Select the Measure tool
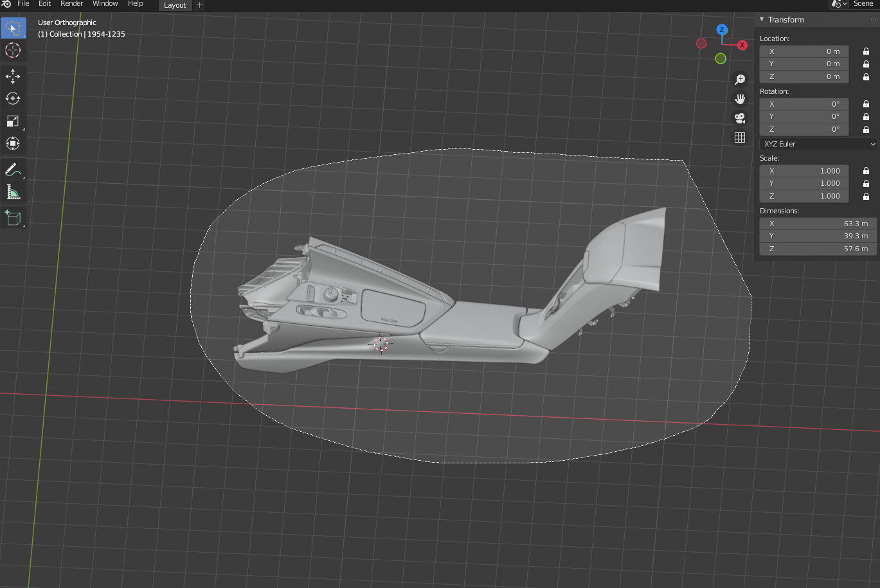The width and height of the screenshot is (880, 588). click(13, 192)
